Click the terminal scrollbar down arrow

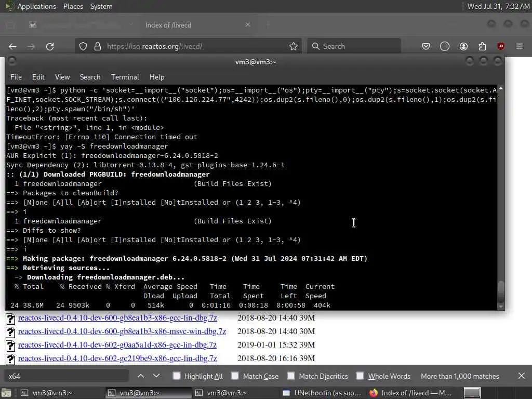(500, 307)
